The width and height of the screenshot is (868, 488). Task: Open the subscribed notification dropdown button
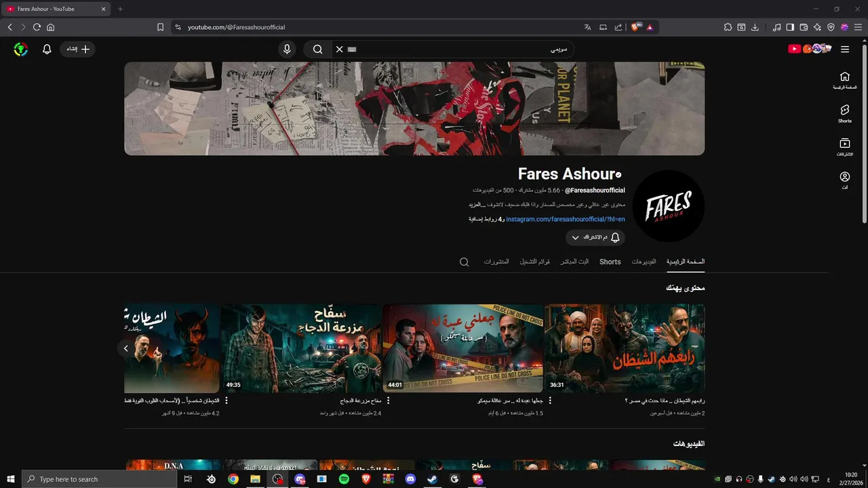click(595, 237)
